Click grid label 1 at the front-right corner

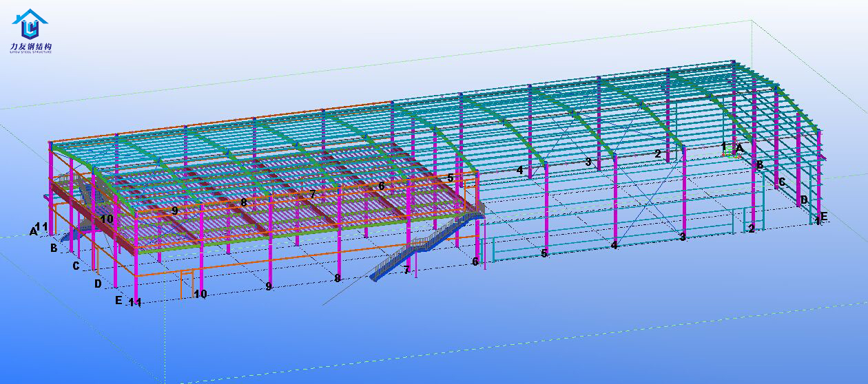coord(817,220)
